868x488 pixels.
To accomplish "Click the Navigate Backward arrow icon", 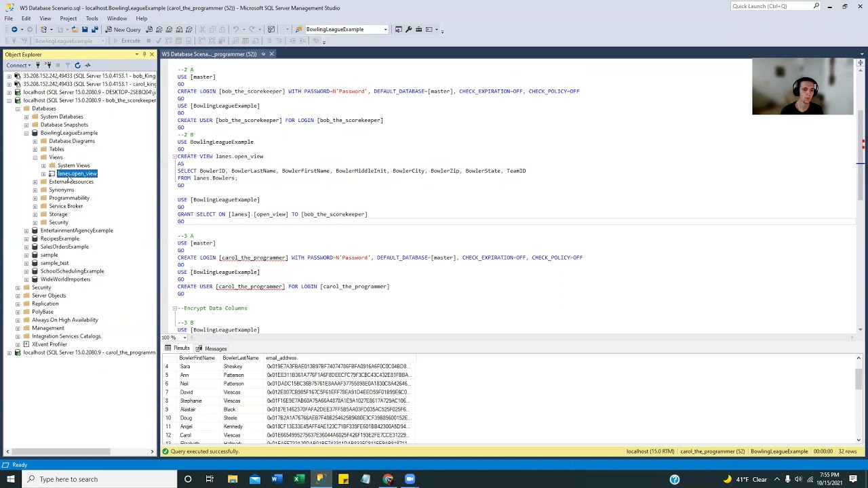I will (x=14, y=30).
